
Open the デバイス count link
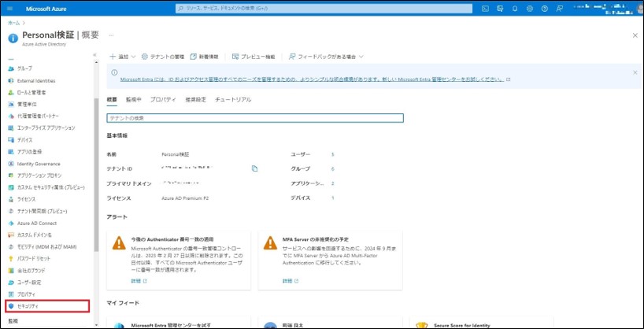coord(333,198)
